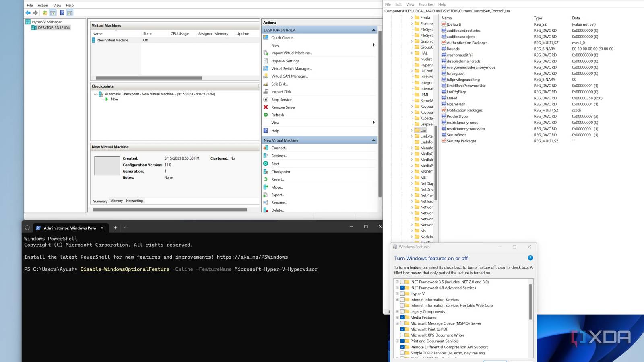The width and height of the screenshot is (644, 362).
Task: Uncheck the Media Features checkbox
Action: click(x=402, y=317)
